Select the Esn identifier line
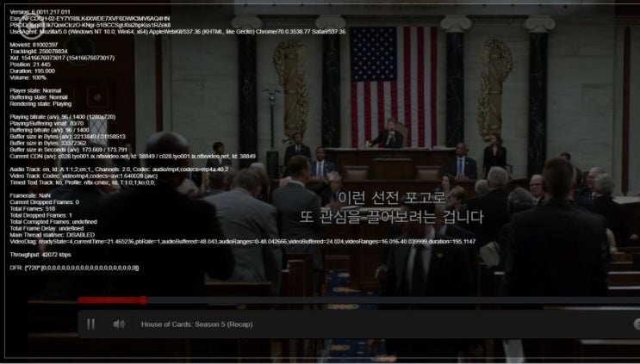 coord(90,18)
